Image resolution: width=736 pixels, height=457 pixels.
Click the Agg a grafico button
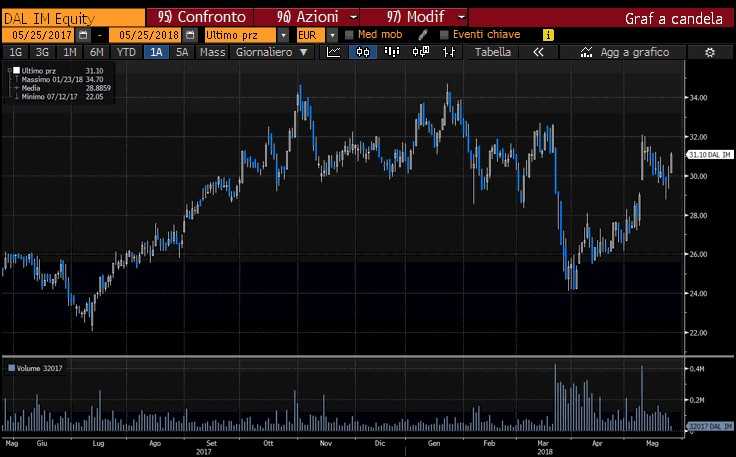click(624, 52)
